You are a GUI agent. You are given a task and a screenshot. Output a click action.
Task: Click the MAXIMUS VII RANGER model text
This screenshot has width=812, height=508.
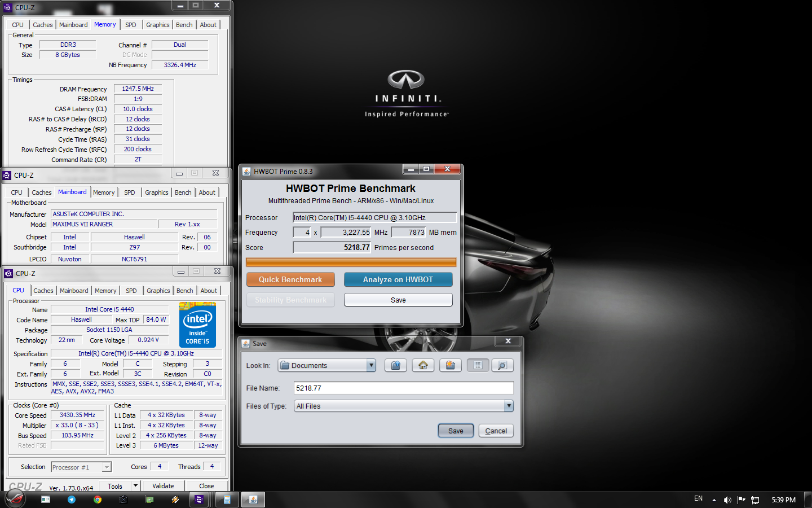[104, 224]
